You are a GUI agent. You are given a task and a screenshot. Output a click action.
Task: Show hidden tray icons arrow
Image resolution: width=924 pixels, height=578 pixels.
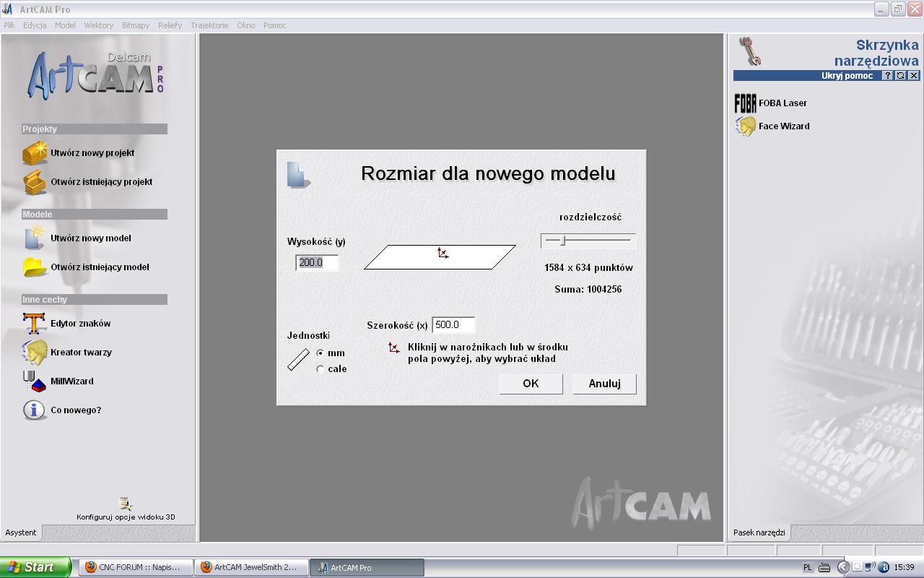coord(842,567)
